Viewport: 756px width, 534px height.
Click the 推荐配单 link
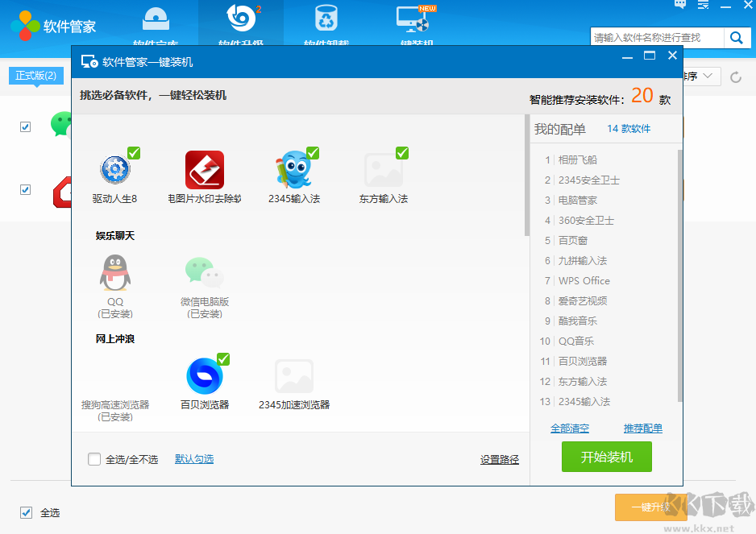coord(642,428)
